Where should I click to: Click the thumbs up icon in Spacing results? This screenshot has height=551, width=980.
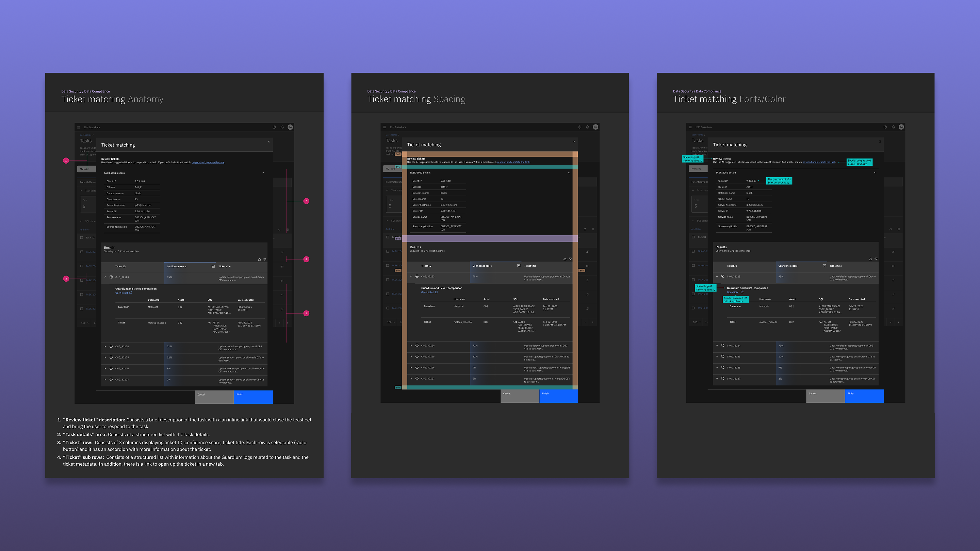coord(565,259)
